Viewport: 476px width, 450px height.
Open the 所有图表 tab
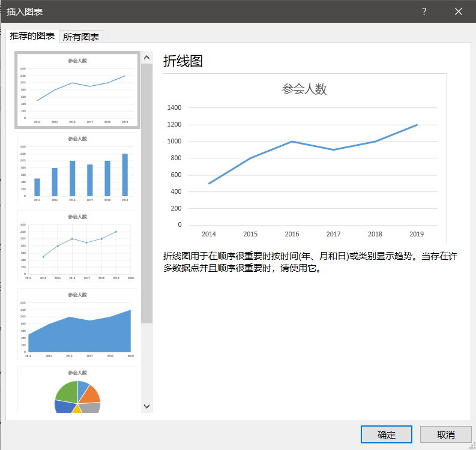pyautogui.click(x=82, y=37)
